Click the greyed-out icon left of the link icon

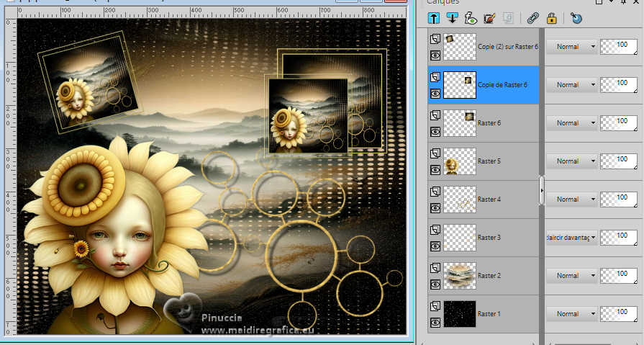coord(508,18)
